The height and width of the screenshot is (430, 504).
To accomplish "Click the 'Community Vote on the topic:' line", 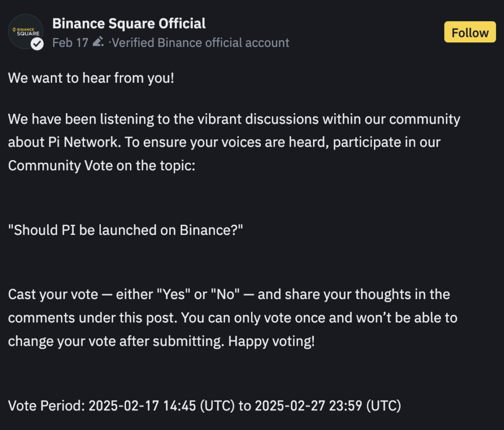I will click(101, 166).
